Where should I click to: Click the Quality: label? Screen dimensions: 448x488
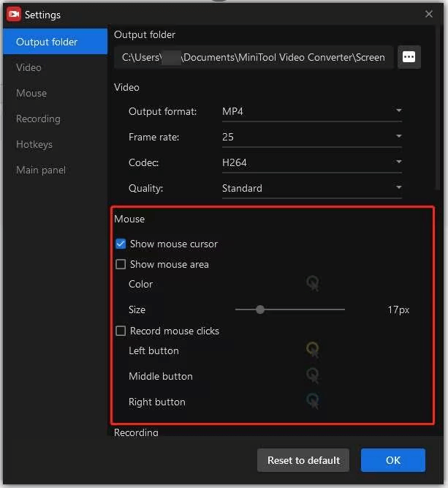tap(146, 188)
